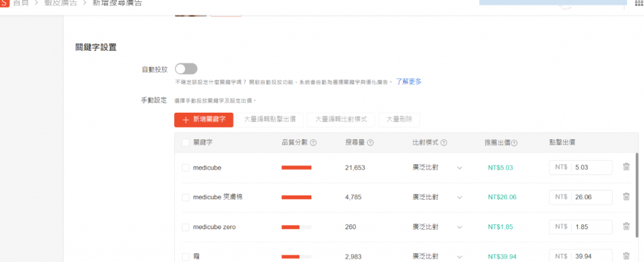
Task: Show help for 推薦出價 column
Action: tap(514, 143)
